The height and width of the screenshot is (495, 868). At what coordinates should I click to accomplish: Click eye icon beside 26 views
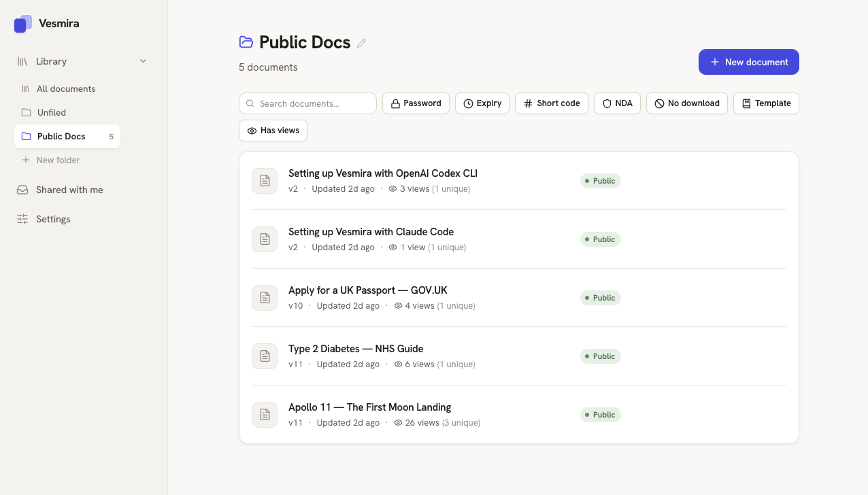398,423
